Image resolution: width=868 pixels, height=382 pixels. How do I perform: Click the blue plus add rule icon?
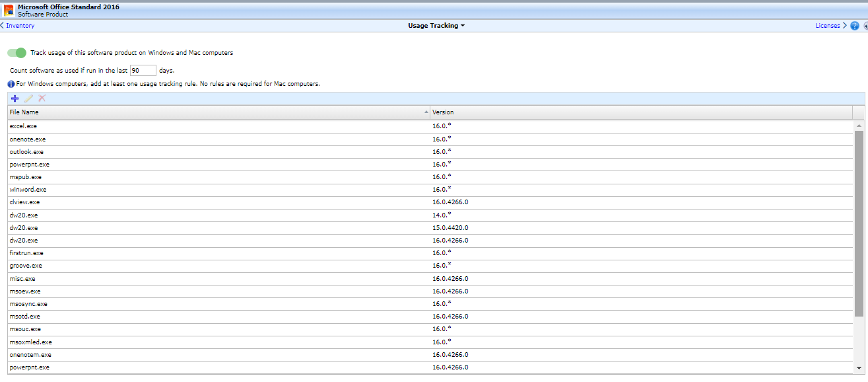pyautogui.click(x=15, y=98)
